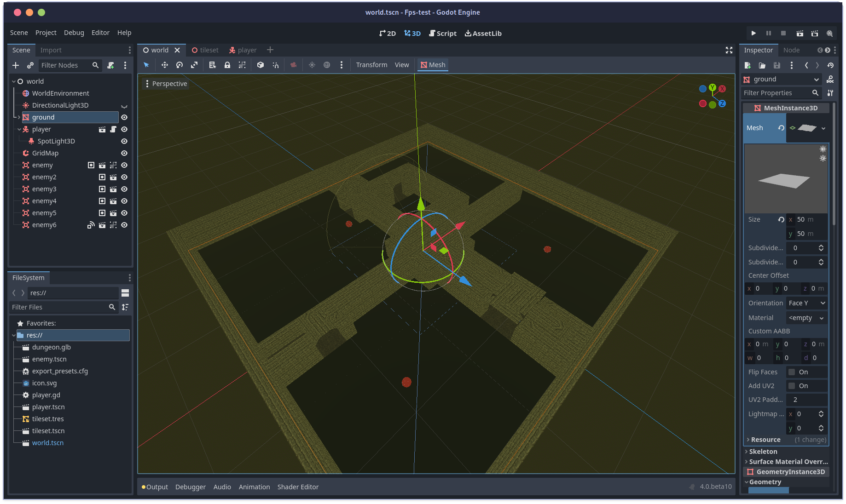Toggle selected object lock icon
Screen dimensions: 846x504
227,65
